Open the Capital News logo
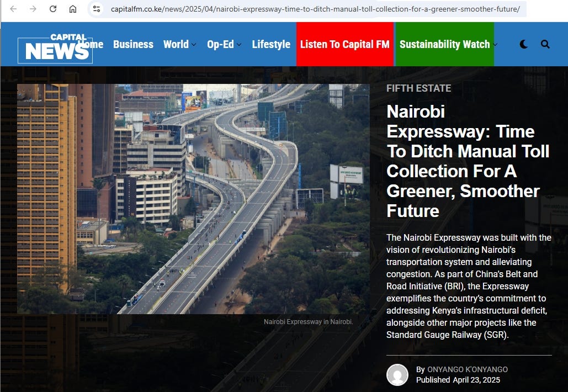 (x=55, y=48)
